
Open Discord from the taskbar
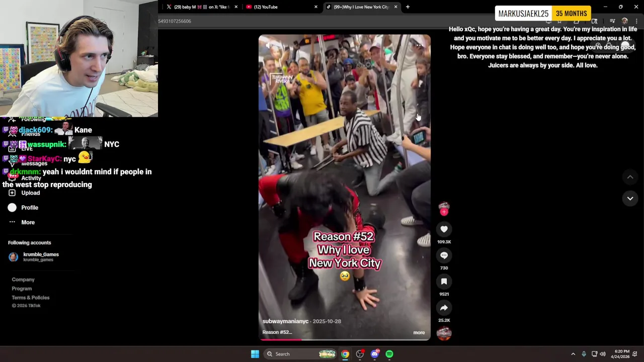[x=375, y=354]
